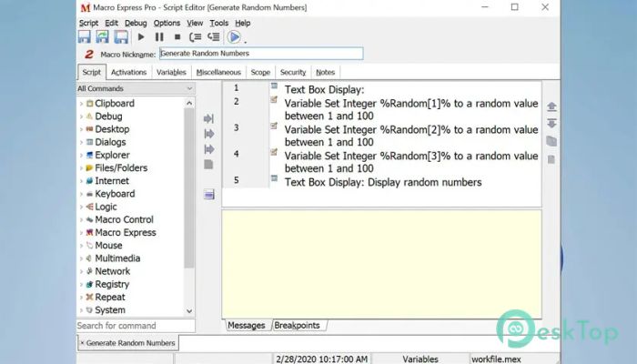The image size is (637, 364).
Task: Click the save-and-reload icon with green arrow
Action: [102, 37]
